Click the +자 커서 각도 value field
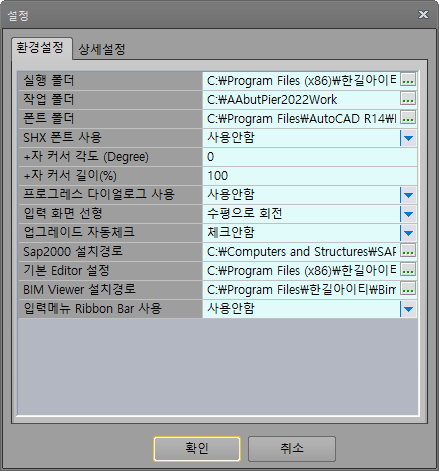The image size is (439, 471). (x=309, y=157)
